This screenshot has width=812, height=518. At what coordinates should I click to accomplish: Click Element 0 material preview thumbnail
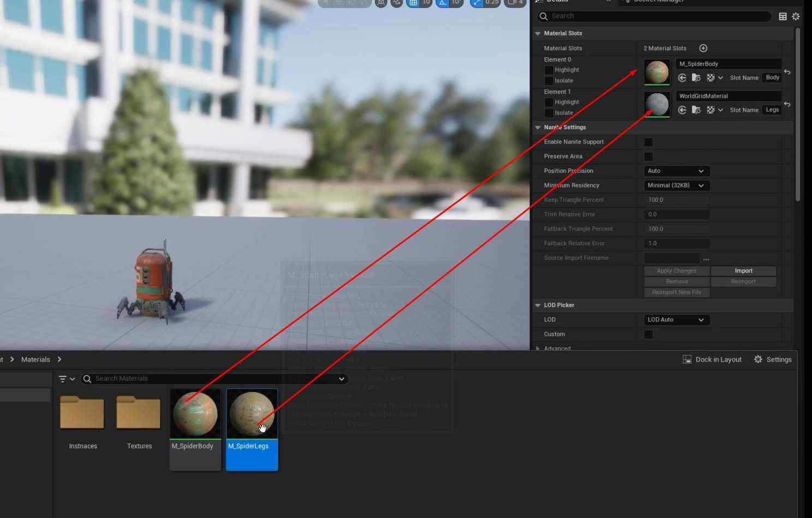657,72
